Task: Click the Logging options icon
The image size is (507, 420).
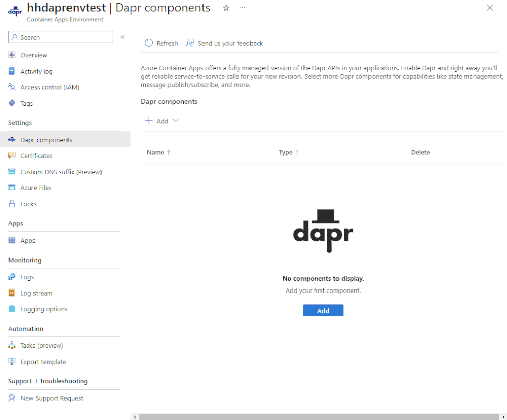Action: [x=12, y=309]
